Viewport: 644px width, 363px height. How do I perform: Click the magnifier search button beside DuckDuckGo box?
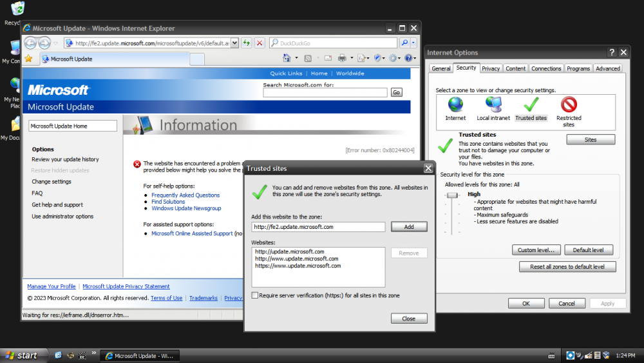pos(404,43)
